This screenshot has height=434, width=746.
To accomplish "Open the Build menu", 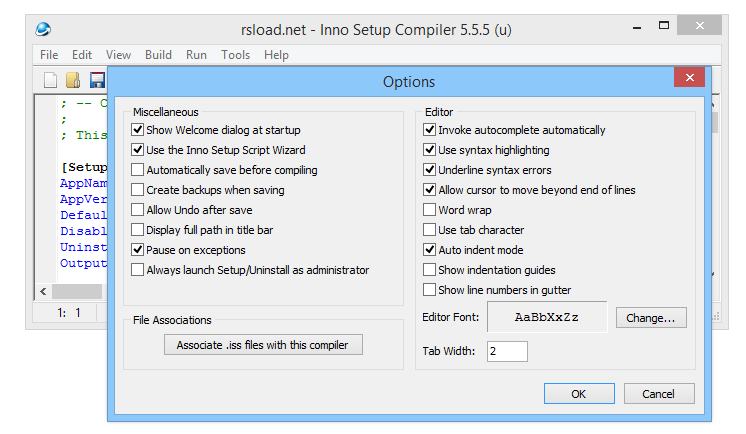I will [158, 55].
